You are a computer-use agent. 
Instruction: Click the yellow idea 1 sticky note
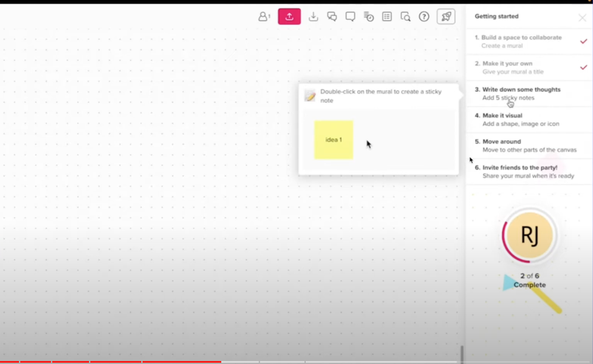pyautogui.click(x=334, y=140)
